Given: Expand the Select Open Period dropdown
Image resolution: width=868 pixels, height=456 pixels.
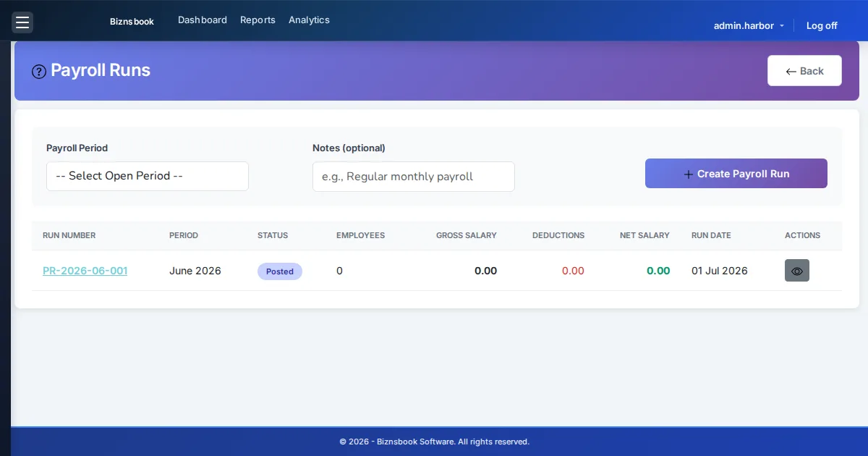Looking at the screenshot, I should (x=148, y=176).
